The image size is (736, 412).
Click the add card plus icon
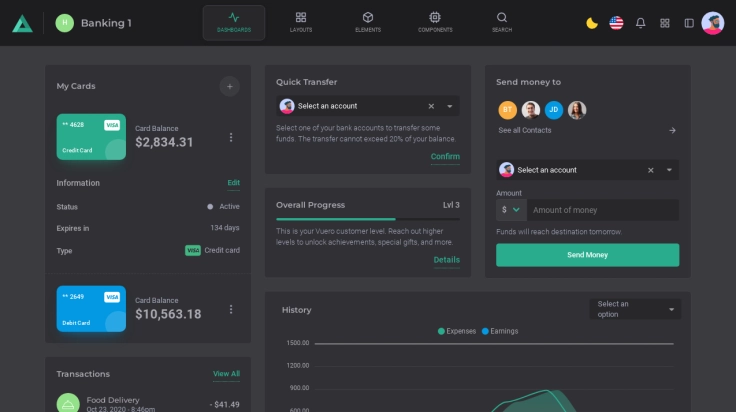pos(229,86)
